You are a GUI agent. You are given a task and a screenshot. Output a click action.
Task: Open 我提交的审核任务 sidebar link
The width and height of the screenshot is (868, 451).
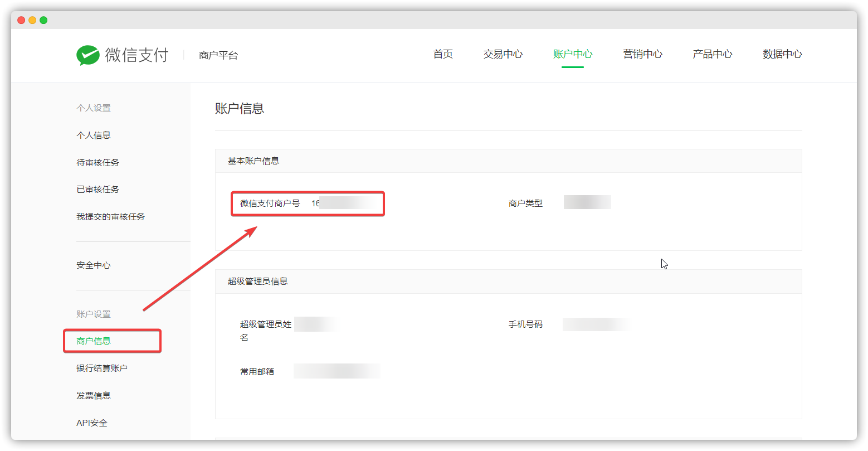coord(111,217)
